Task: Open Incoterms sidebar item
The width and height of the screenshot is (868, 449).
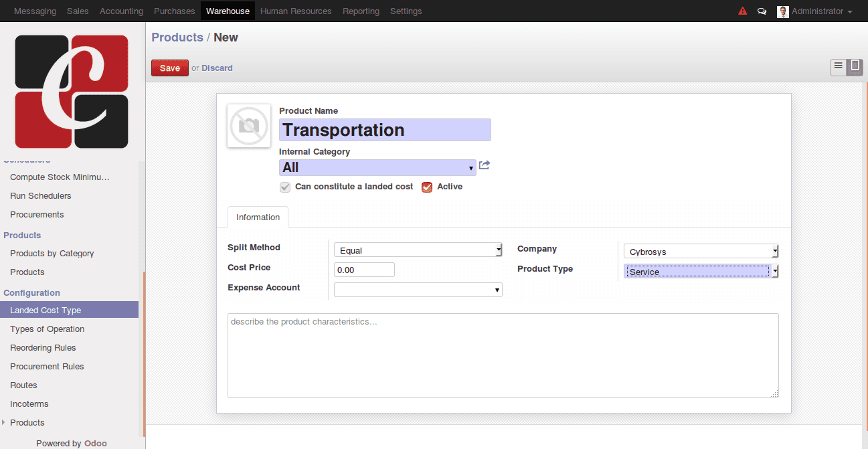Action: (29, 404)
